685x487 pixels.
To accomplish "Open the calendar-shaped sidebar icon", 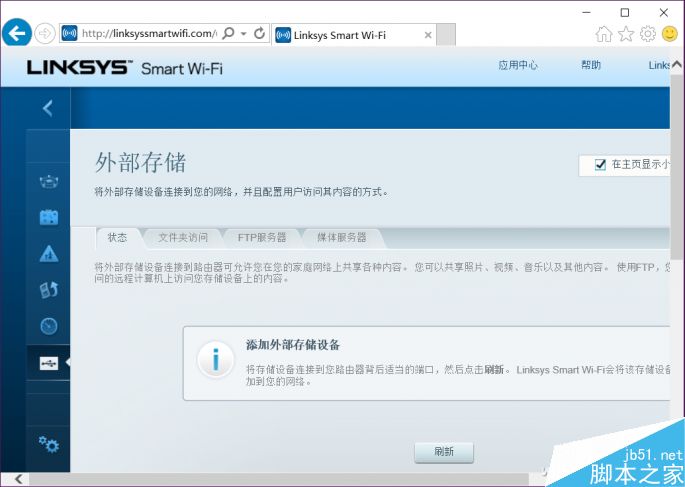I will pyautogui.click(x=48, y=217).
